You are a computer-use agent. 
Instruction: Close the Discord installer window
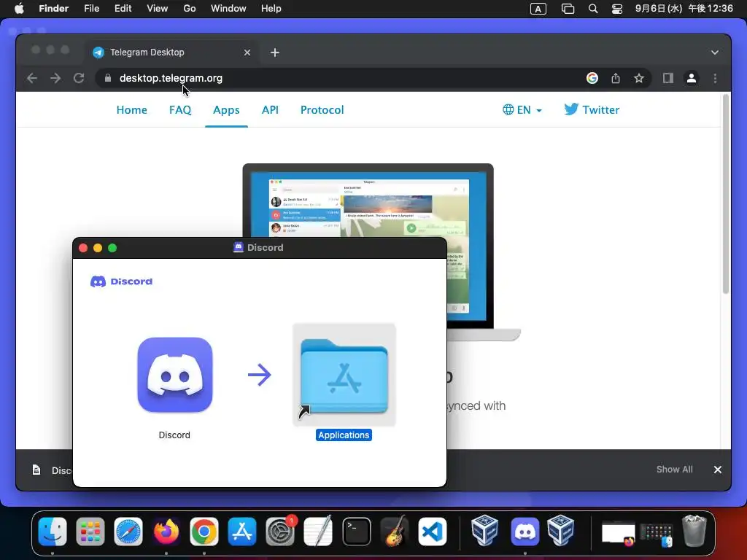[83, 248]
